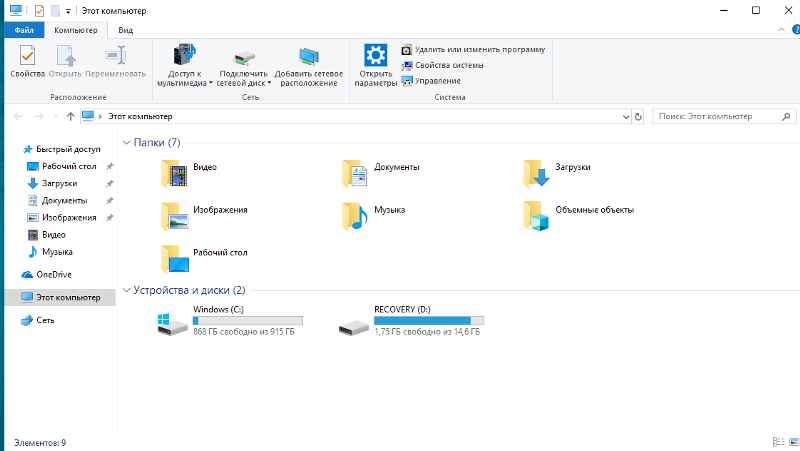
Task: Switch to the Компьютер ribbon tab
Action: pyautogui.click(x=76, y=30)
